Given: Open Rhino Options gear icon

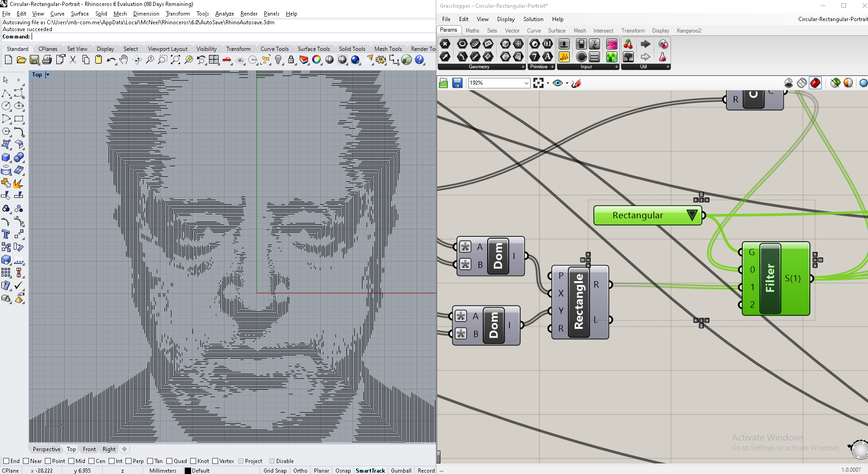Looking at the screenshot, I should pos(381,60).
